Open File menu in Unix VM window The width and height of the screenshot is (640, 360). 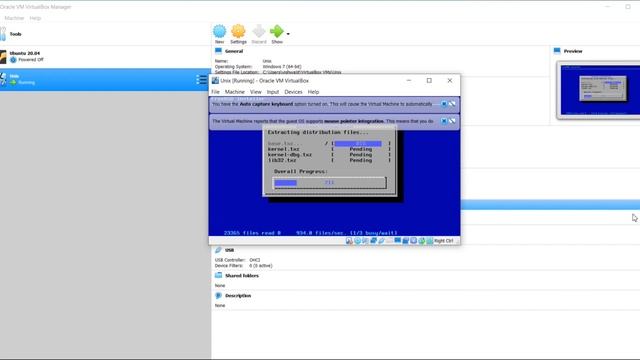coord(216,92)
